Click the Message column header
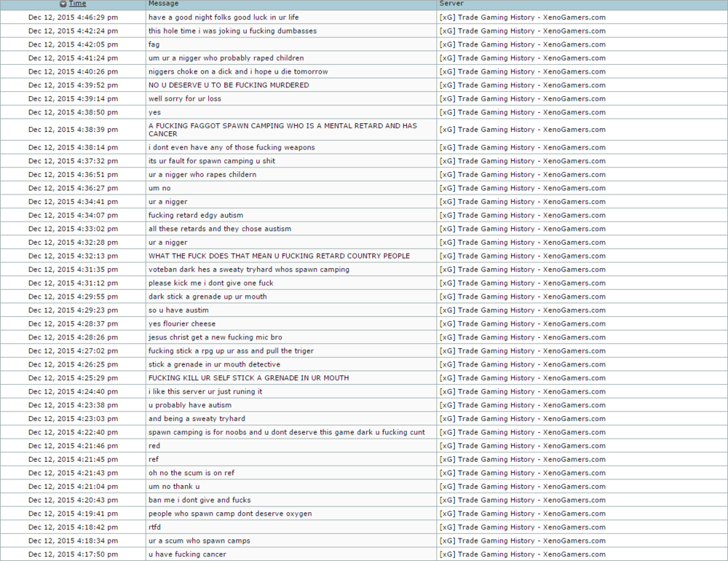 (x=163, y=3)
